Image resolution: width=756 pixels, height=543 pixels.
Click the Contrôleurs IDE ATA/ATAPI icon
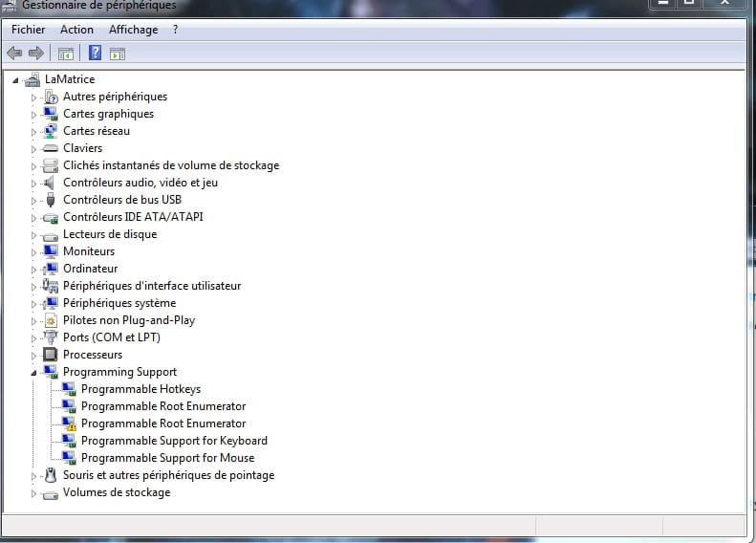tap(51, 218)
